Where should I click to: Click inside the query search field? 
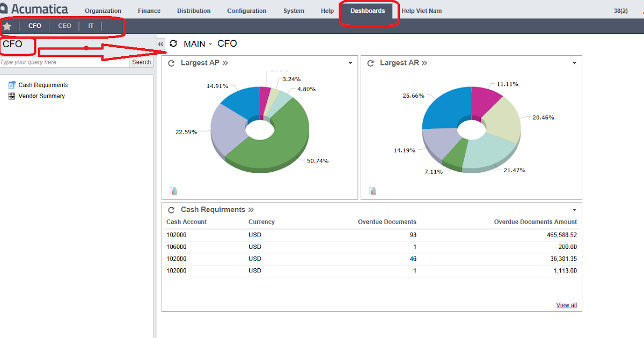tap(59, 62)
